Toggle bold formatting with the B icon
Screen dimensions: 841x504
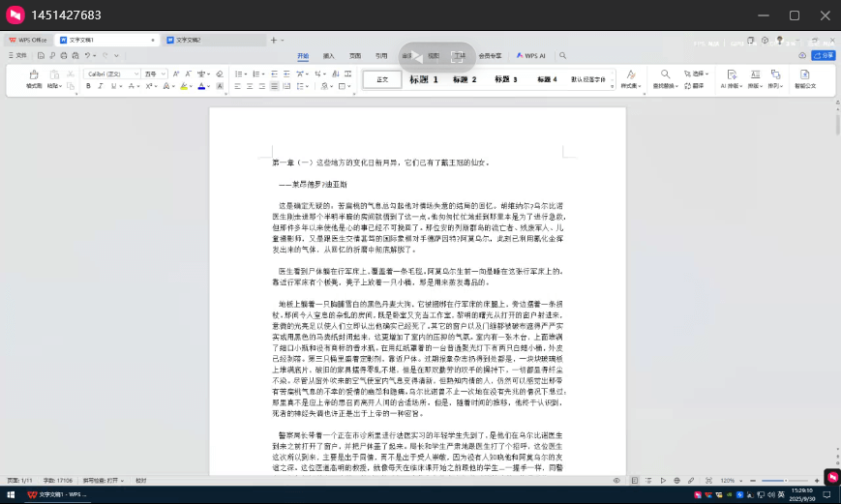pos(88,86)
